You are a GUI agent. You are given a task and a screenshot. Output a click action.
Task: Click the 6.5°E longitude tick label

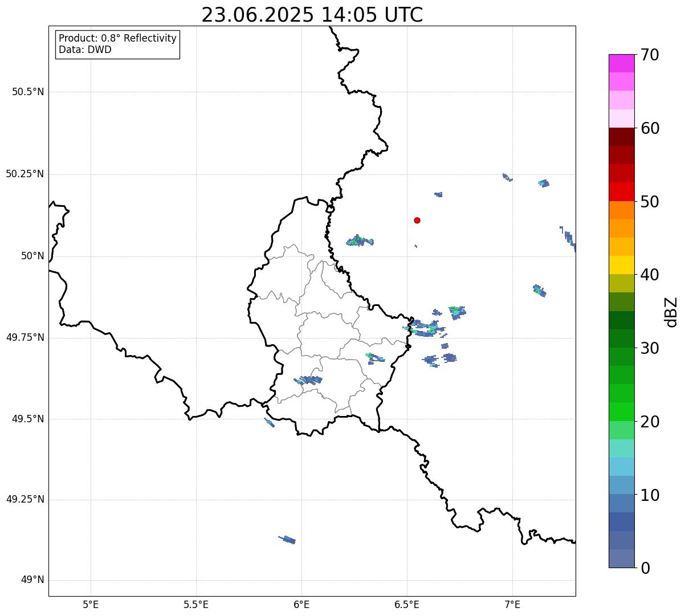[407, 605]
